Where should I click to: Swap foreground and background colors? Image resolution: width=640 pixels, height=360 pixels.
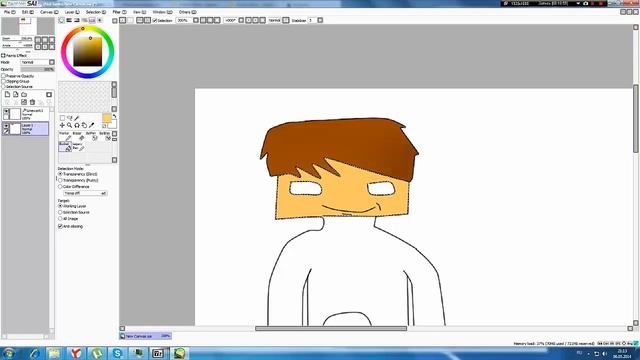[x=114, y=116]
